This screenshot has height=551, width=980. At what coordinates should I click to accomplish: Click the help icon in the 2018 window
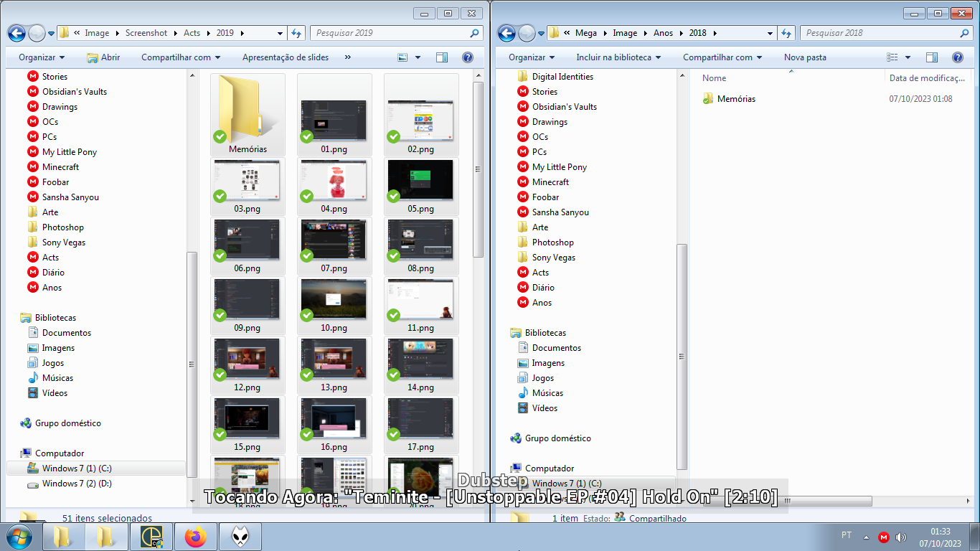pos(957,57)
